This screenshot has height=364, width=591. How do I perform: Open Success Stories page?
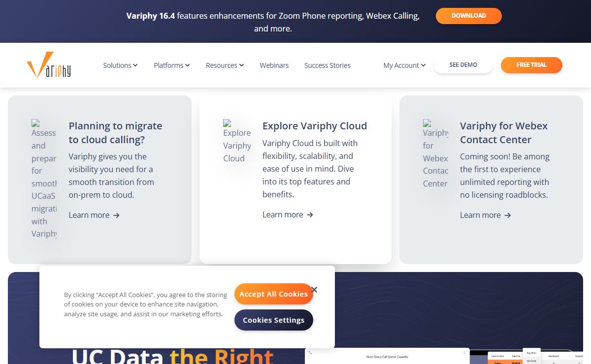328,65
